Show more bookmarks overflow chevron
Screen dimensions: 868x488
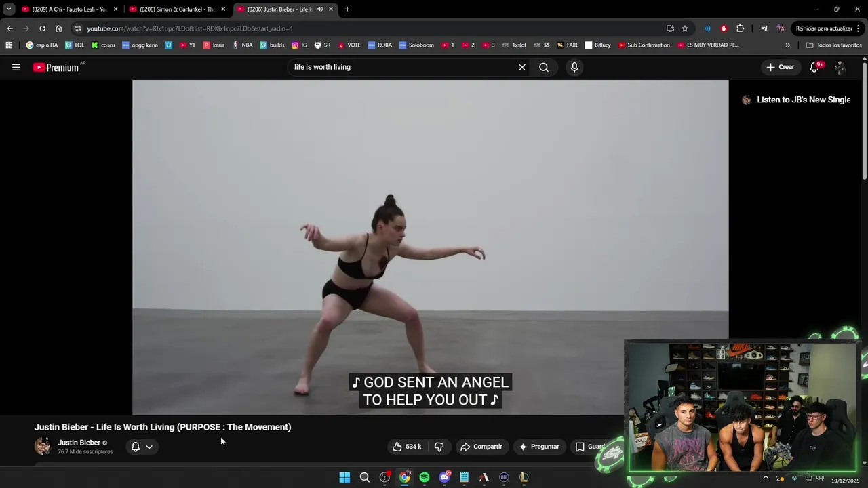[787, 45]
